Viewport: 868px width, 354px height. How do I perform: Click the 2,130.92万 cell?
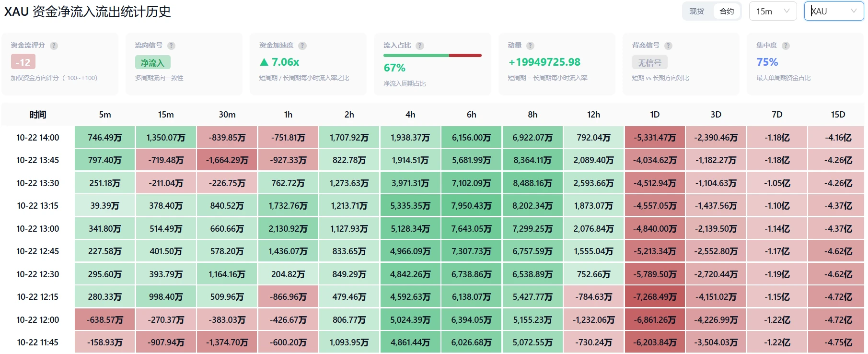tap(288, 229)
